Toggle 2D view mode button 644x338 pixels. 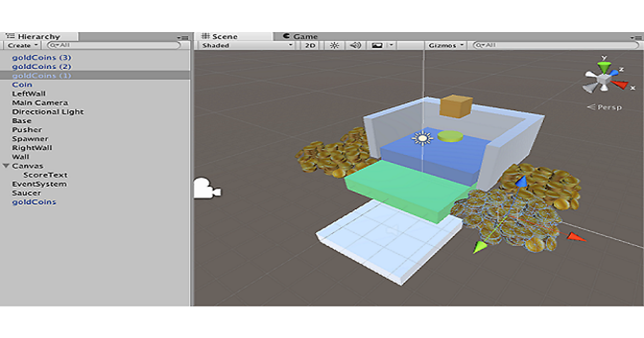310,46
